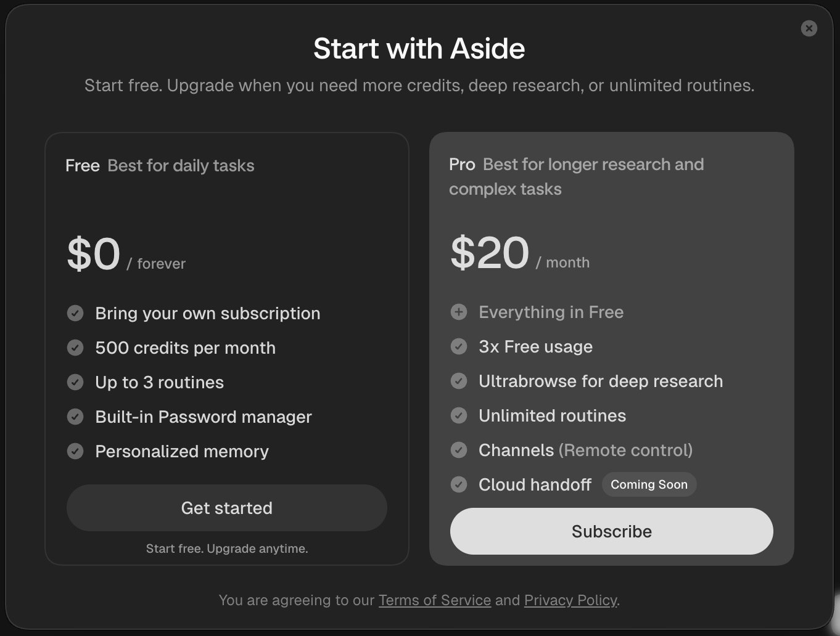Click checkmark icon beside Up to 3 routines
Image resolution: width=840 pixels, height=636 pixels.
coord(75,382)
